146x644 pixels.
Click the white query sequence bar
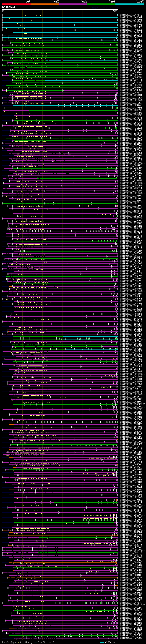[60, 10]
